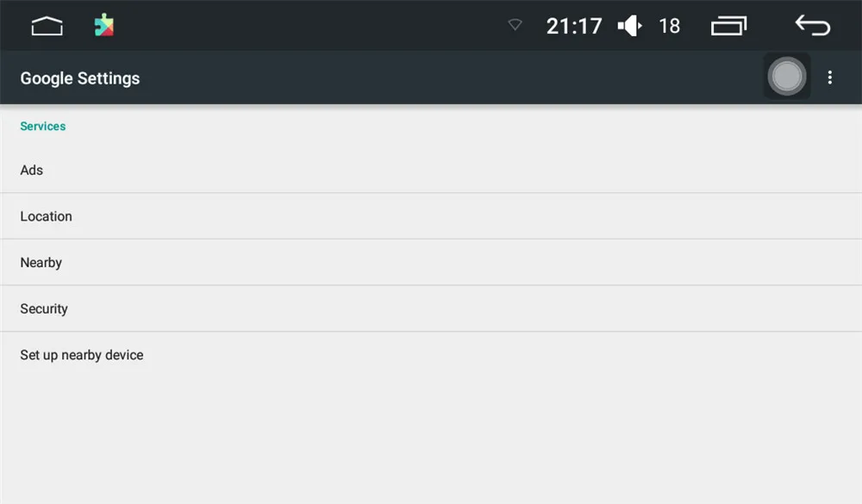862x504 pixels.
Task: Open the Security settings
Action: [x=431, y=308]
